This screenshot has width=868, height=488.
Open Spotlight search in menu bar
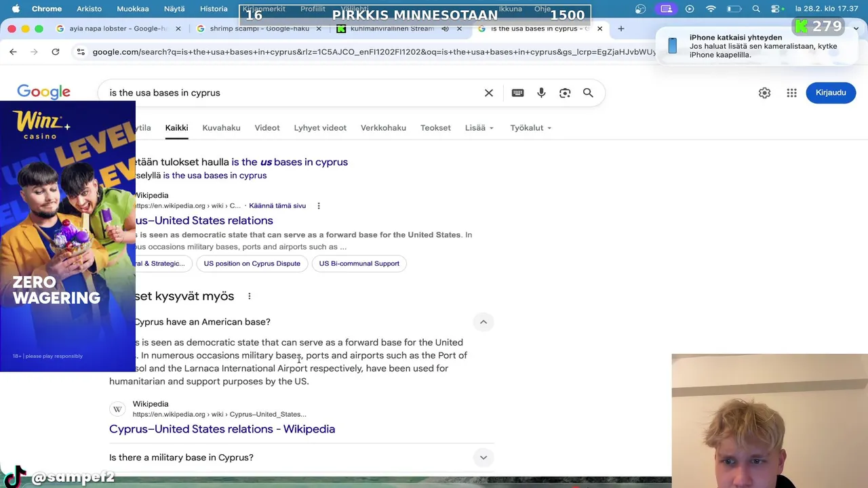tap(757, 9)
